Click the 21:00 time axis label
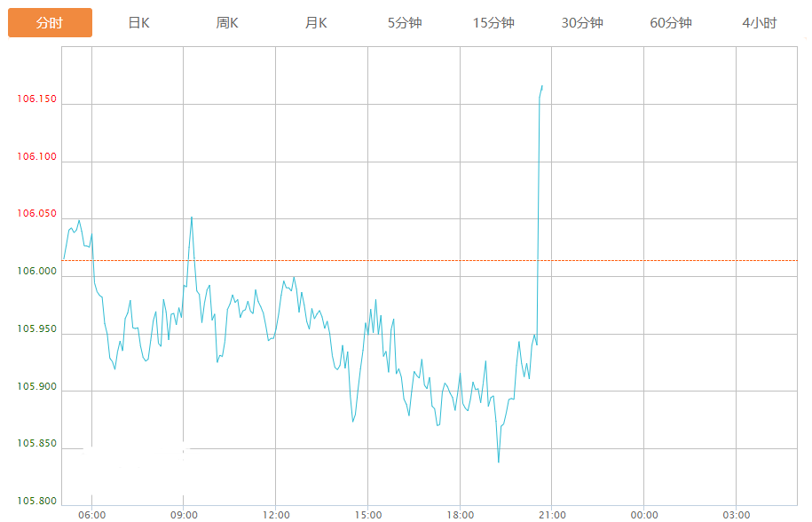 click(552, 515)
